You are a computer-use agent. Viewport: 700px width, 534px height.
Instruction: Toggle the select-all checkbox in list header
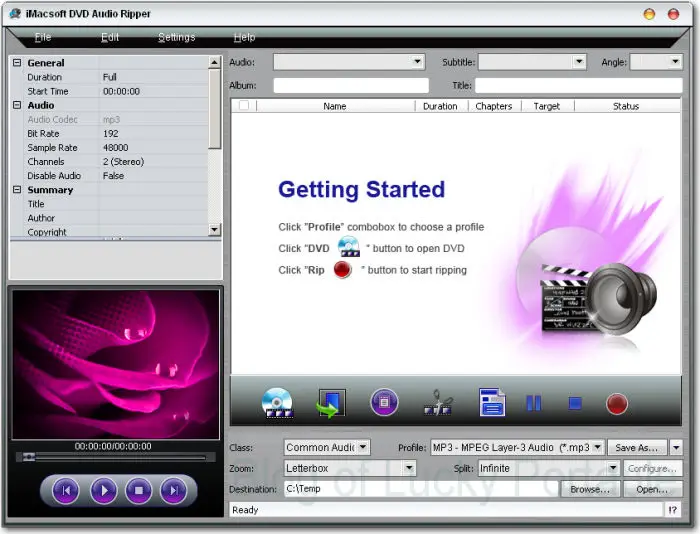(x=244, y=106)
